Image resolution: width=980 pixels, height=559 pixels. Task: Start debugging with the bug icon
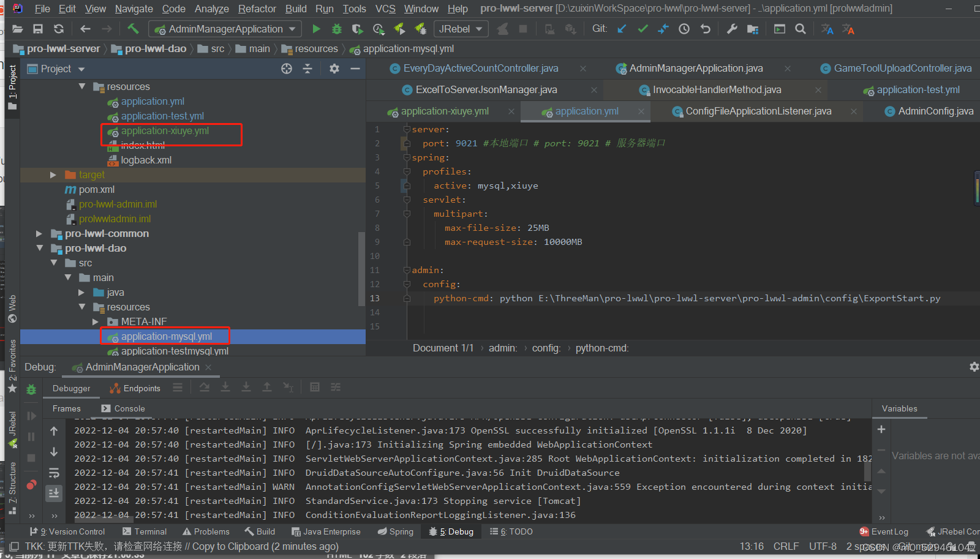(336, 29)
